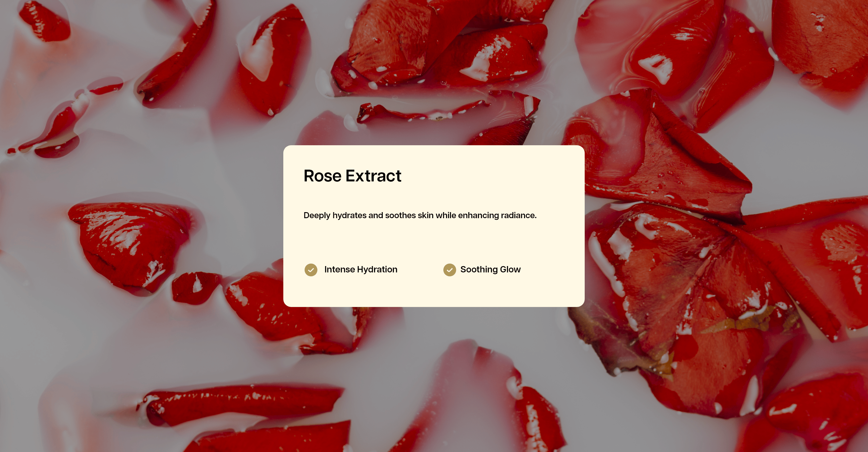Image resolution: width=868 pixels, height=452 pixels.
Task: Click the word Extract in the title
Action: pos(373,176)
